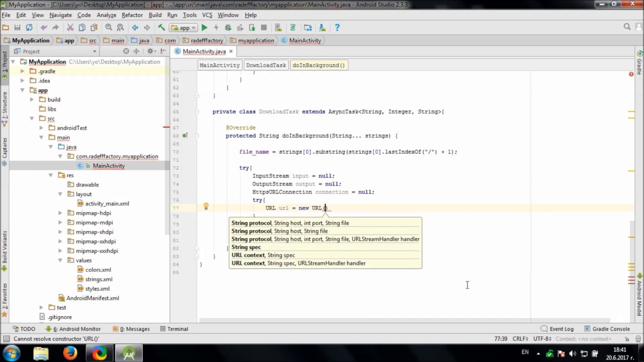Screen dimensions: 644x362
Task: Run the app with the green play icon
Action: coord(204,28)
